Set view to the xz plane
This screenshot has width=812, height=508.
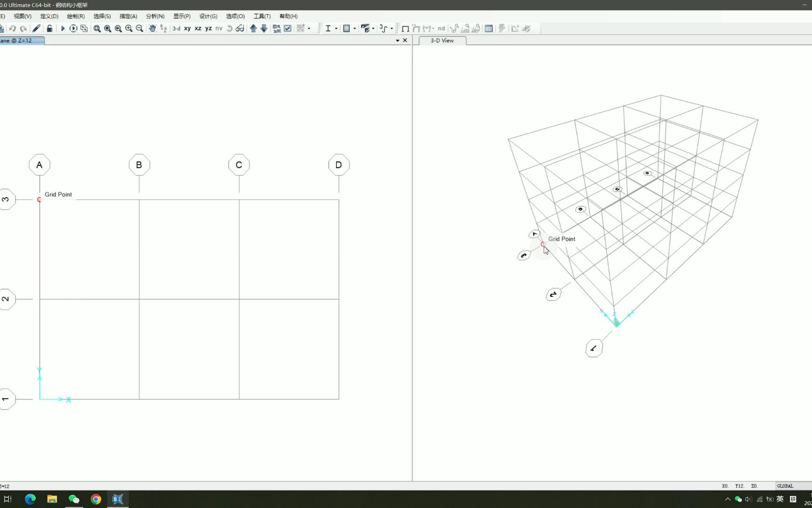pyautogui.click(x=198, y=29)
